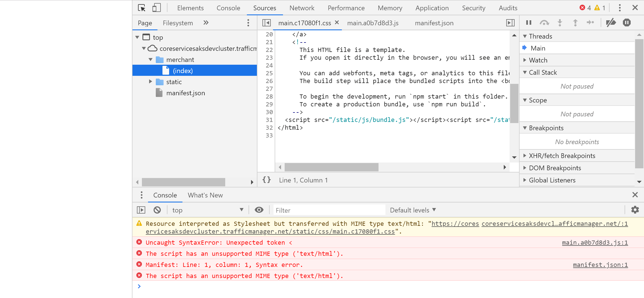The image size is (644, 298).
Task: Switch to the Console panel tab
Action: click(228, 8)
